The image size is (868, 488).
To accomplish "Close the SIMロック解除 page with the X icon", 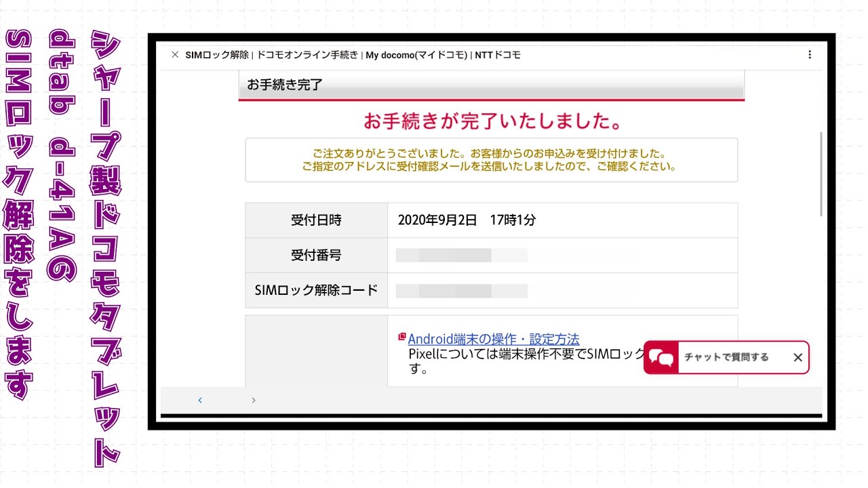I will pos(175,55).
